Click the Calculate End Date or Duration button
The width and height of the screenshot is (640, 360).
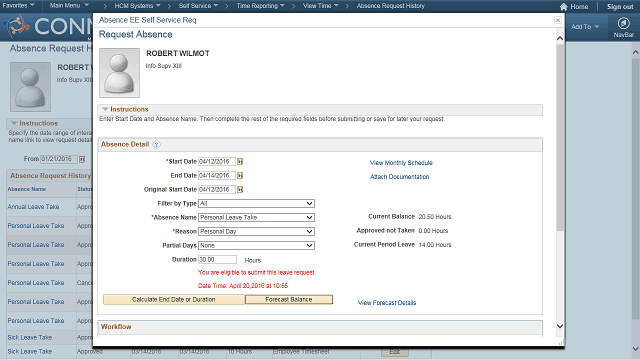174,300
